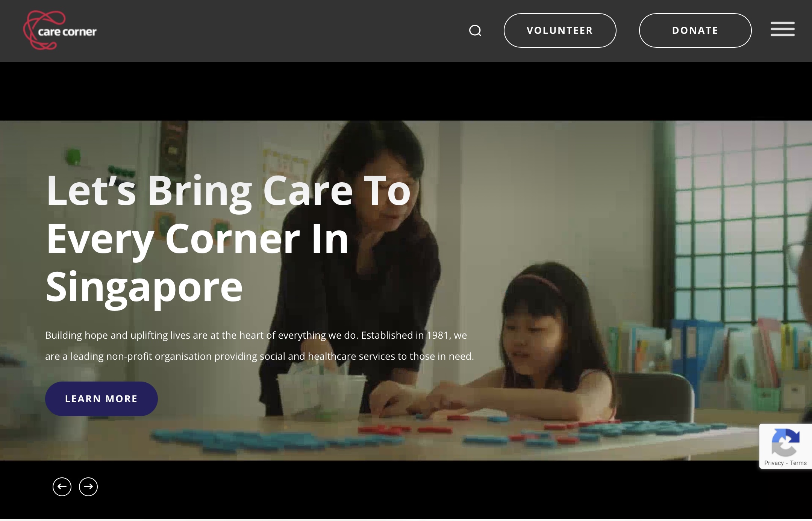Click the 'care corner' wordmark text
The width and height of the screenshot is (812, 521).
67,32
